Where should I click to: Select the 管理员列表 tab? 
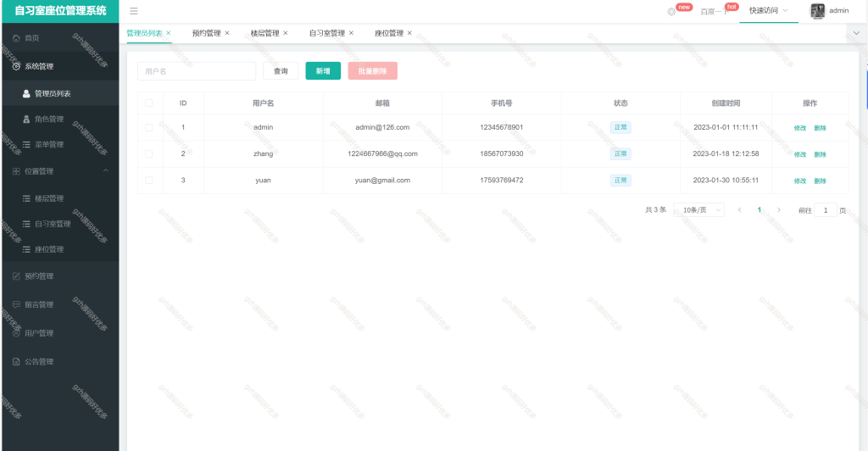click(144, 33)
